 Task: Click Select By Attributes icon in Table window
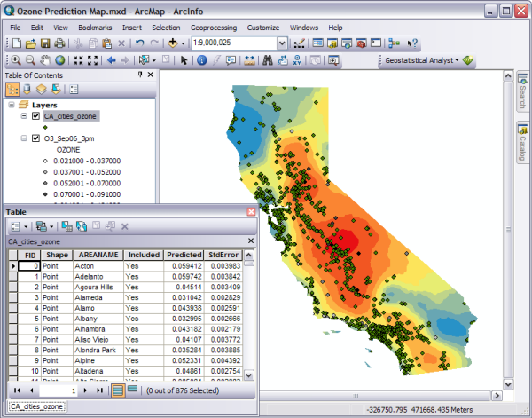pyautogui.click(x=66, y=226)
